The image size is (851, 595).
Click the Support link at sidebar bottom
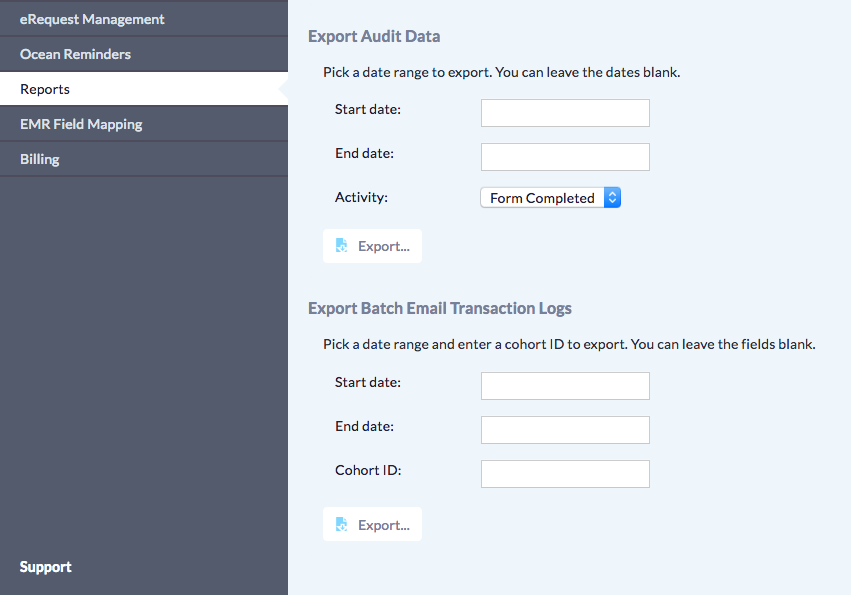coord(46,567)
